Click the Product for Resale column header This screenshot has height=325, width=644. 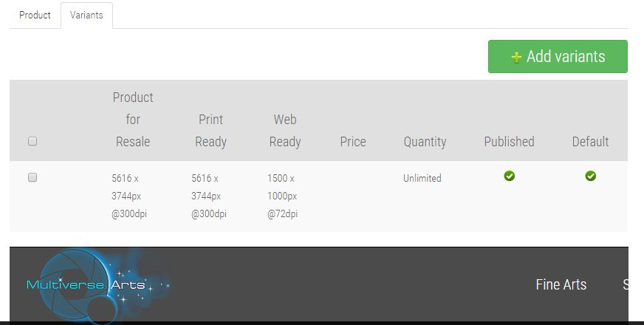pos(133,120)
